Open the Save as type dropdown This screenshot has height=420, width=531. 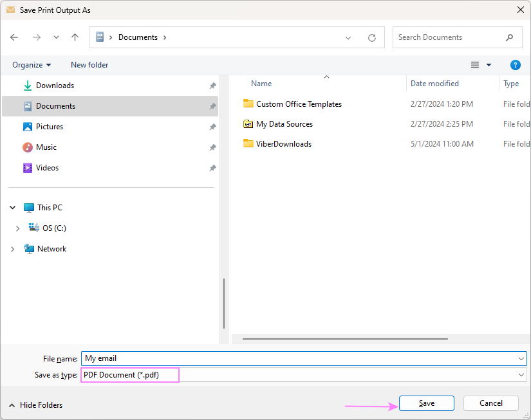(x=521, y=375)
